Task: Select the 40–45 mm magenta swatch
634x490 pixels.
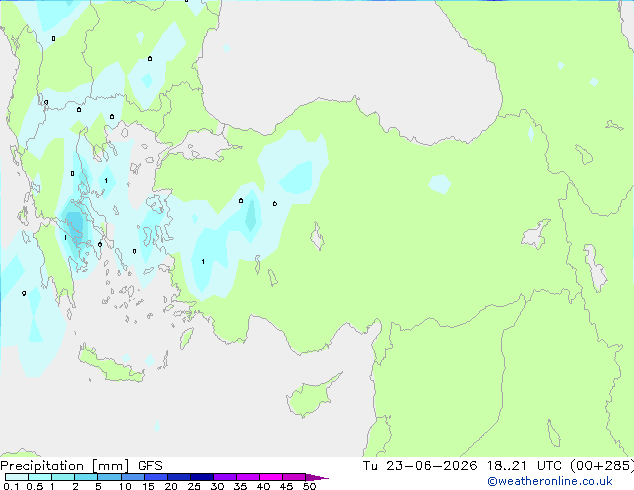Action: tap(271, 477)
